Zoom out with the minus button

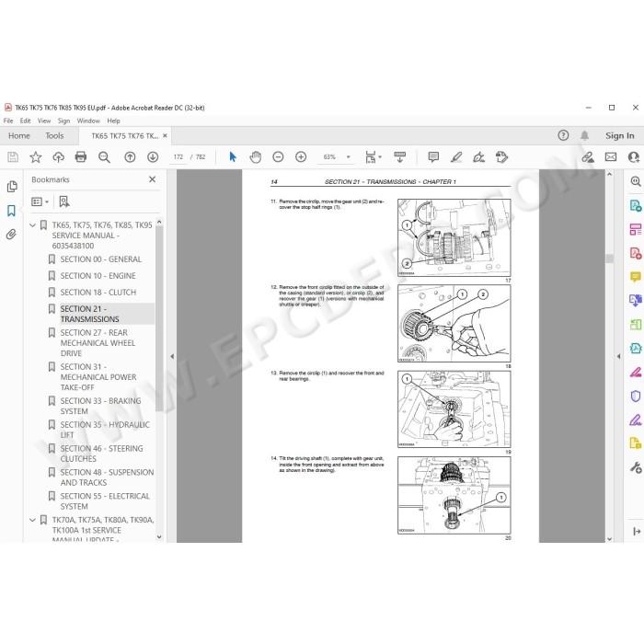pos(278,157)
